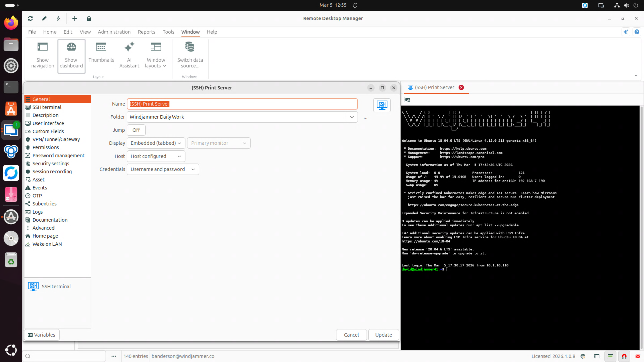Click the lock icon in the toolbar
This screenshot has width=644, height=362.
[x=89, y=18]
